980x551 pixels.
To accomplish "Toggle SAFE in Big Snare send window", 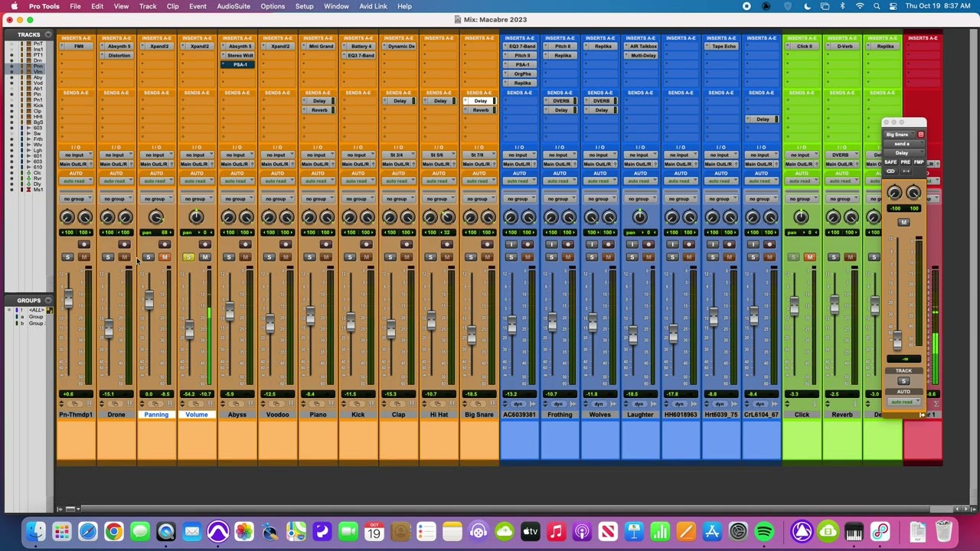I will click(x=890, y=162).
